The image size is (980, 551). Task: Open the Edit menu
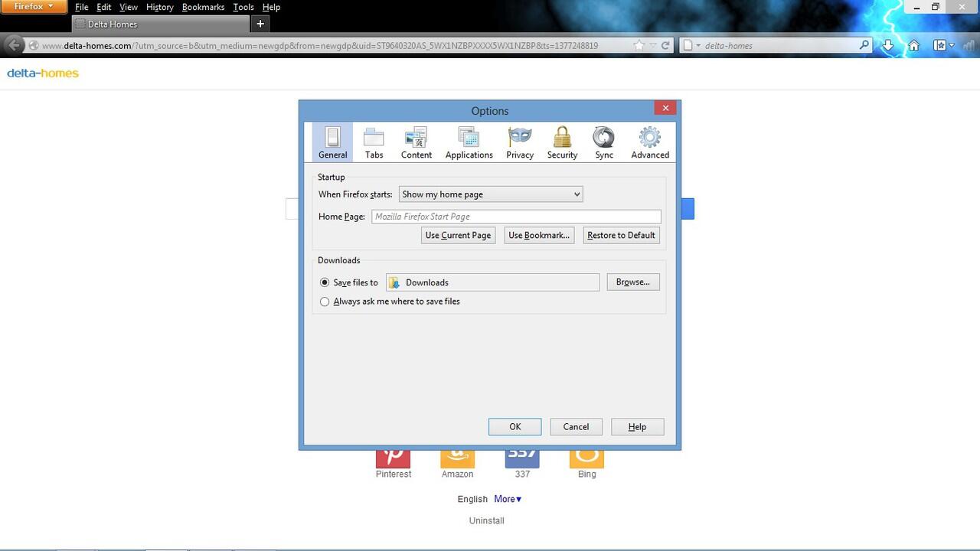pos(104,7)
